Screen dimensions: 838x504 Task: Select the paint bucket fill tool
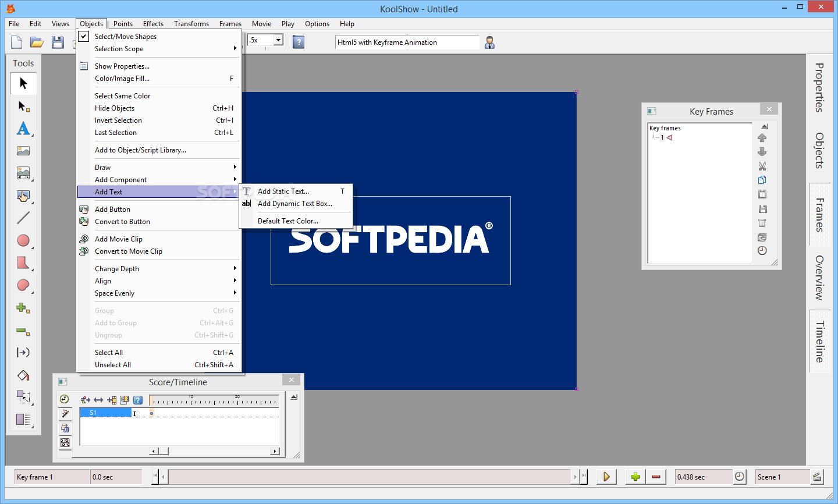click(23, 375)
